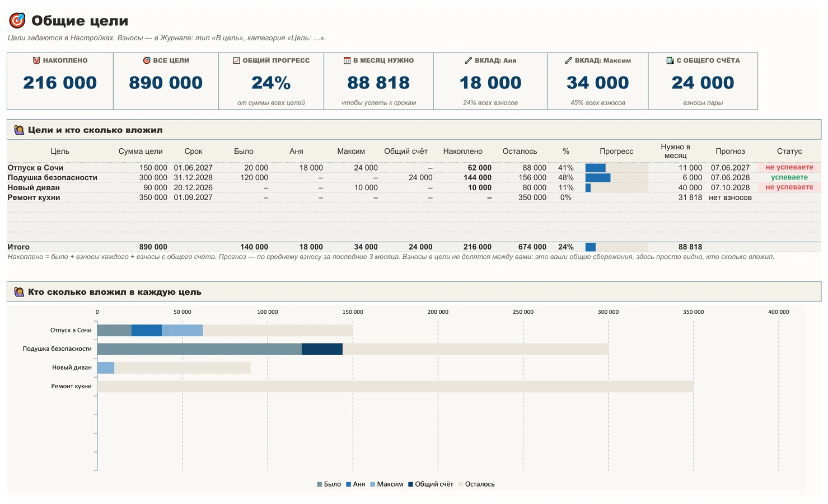
Task: Click the chart icon beside ОБЩИЙ ПРОГРЕСС
Action: (236, 60)
